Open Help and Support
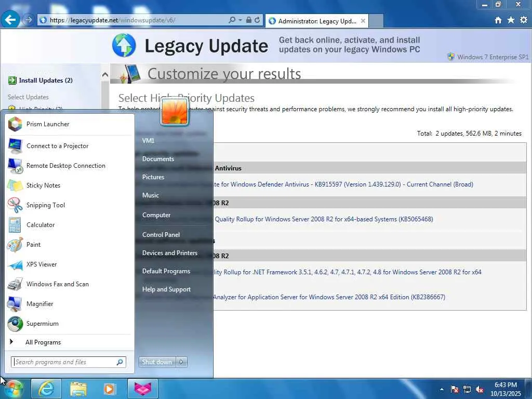 click(166, 289)
